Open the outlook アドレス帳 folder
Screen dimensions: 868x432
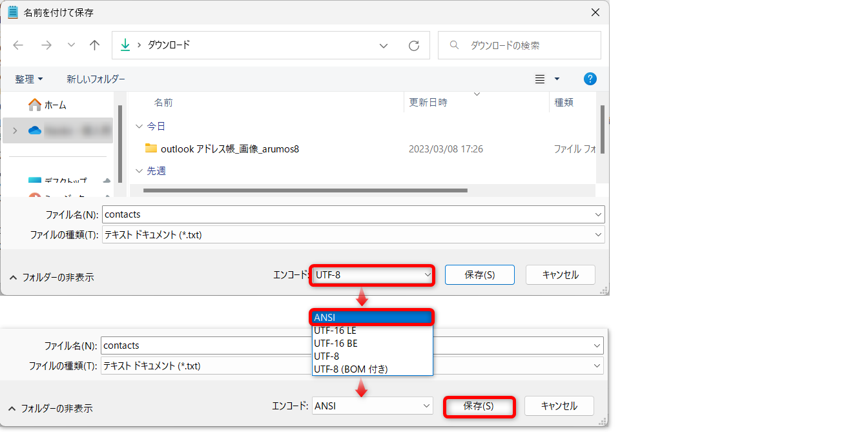229,149
